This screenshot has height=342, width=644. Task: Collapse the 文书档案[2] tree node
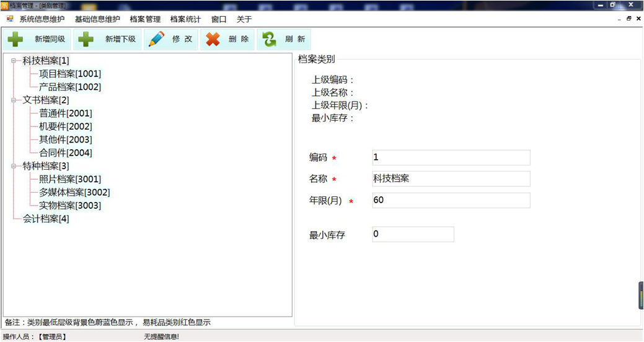click(14, 100)
